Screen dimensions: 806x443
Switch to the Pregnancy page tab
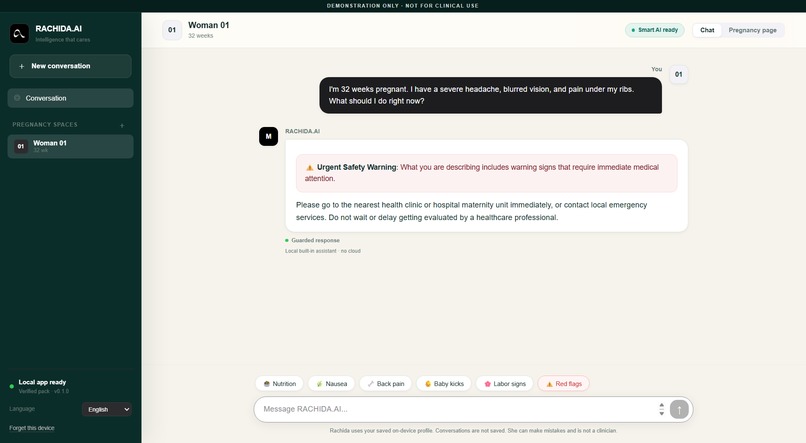click(x=752, y=30)
